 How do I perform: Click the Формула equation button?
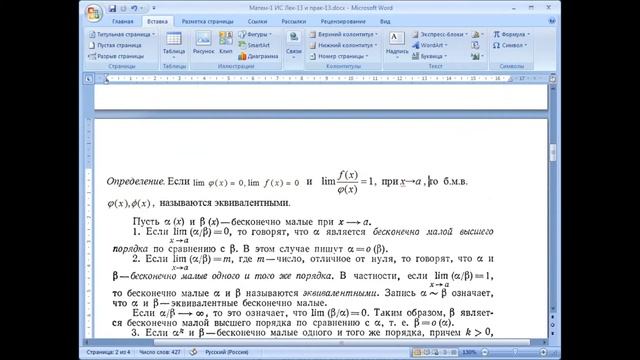511,35
